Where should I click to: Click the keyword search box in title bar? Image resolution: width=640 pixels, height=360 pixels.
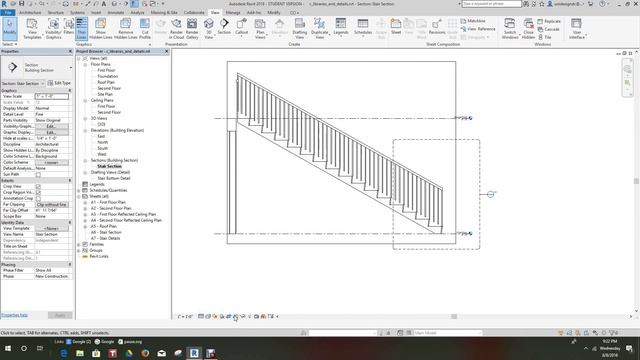click(x=491, y=4)
